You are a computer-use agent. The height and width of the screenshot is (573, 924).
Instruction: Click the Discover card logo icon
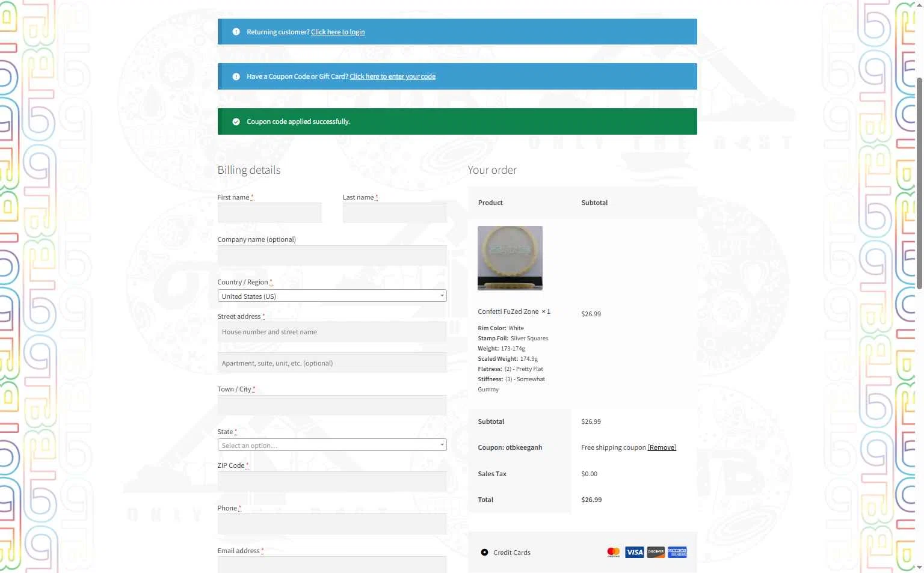[x=656, y=552]
